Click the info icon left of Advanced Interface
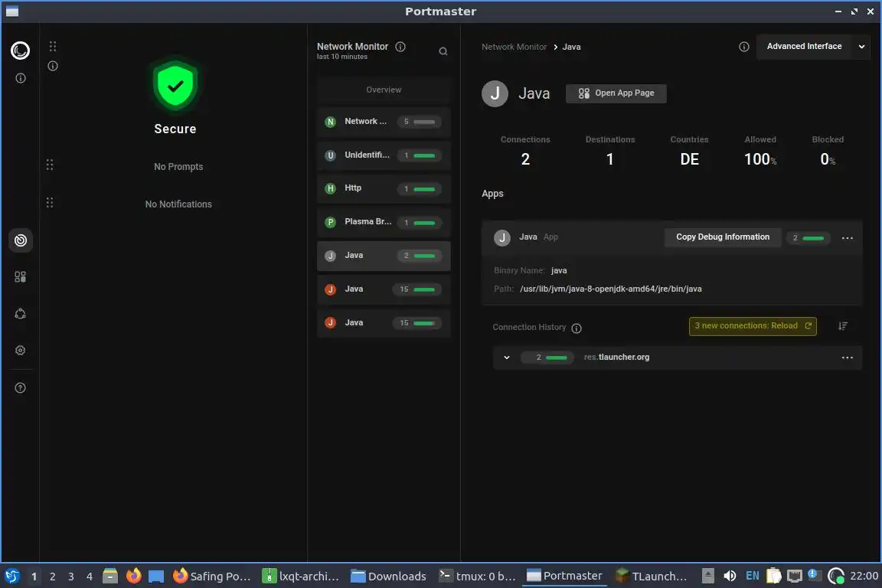The width and height of the screenshot is (882, 588). click(x=744, y=47)
